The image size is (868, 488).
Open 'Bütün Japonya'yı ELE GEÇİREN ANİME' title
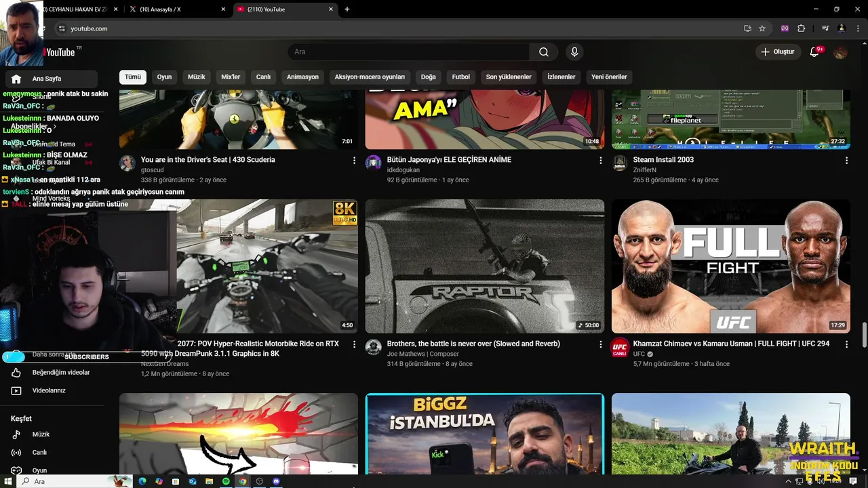[449, 160]
